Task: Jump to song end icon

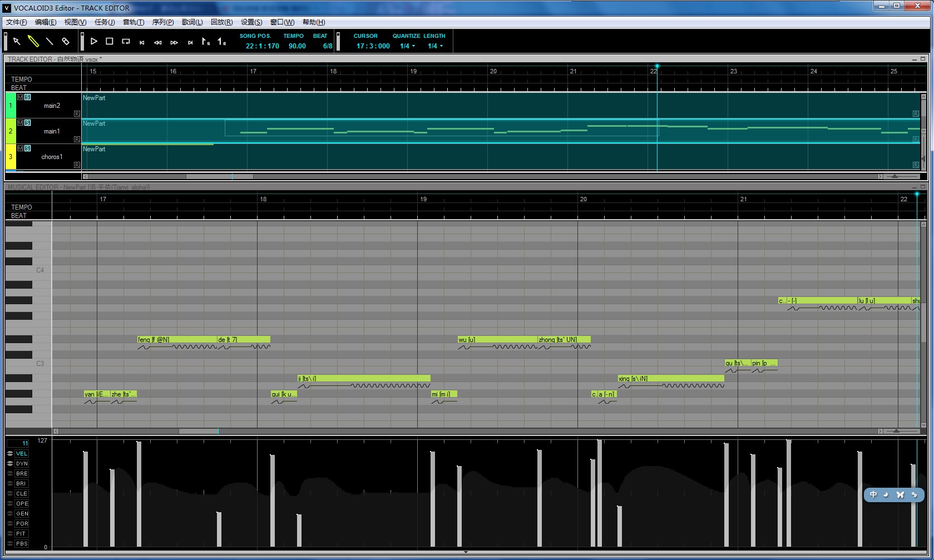Action: 190,42
